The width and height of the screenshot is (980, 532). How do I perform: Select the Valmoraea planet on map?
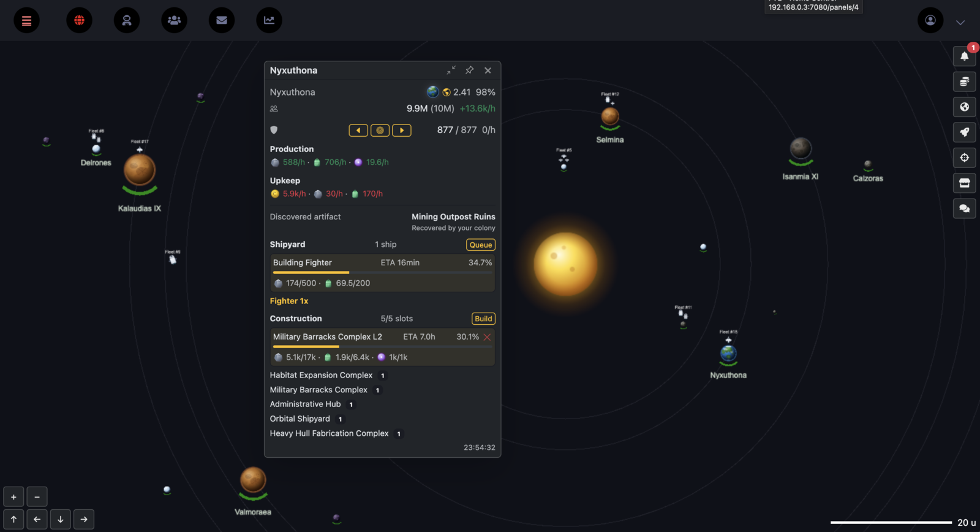[253, 480]
